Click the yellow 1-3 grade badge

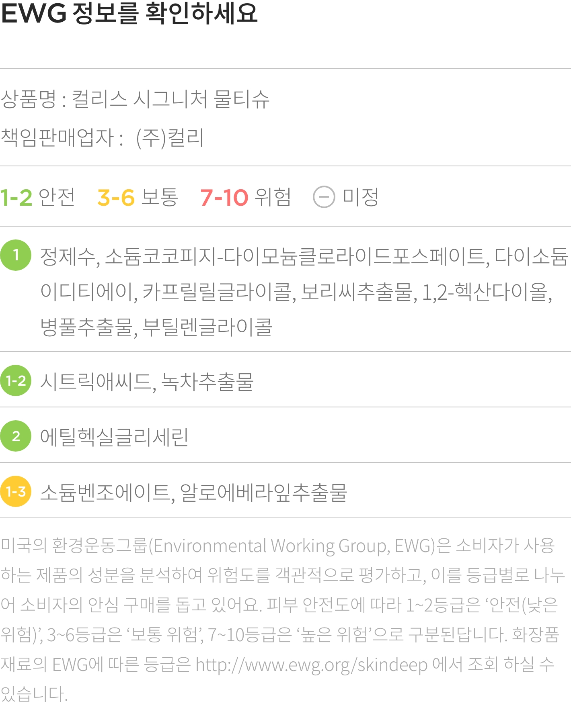coord(16,491)
